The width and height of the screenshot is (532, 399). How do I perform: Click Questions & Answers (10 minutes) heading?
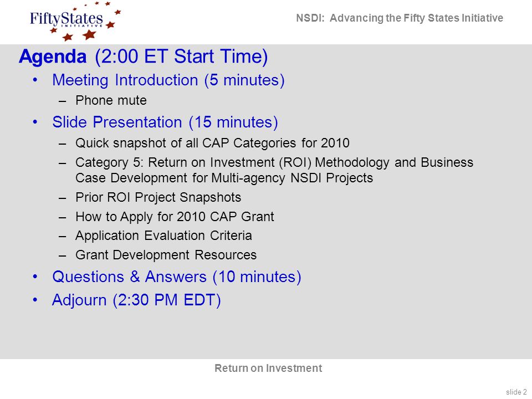point(177,277)
